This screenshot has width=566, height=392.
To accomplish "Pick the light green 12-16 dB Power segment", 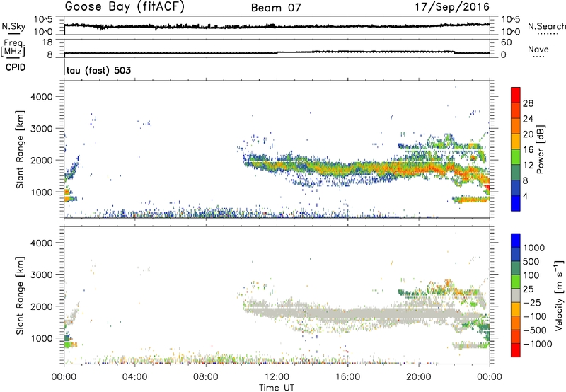I will click(516, 157).
